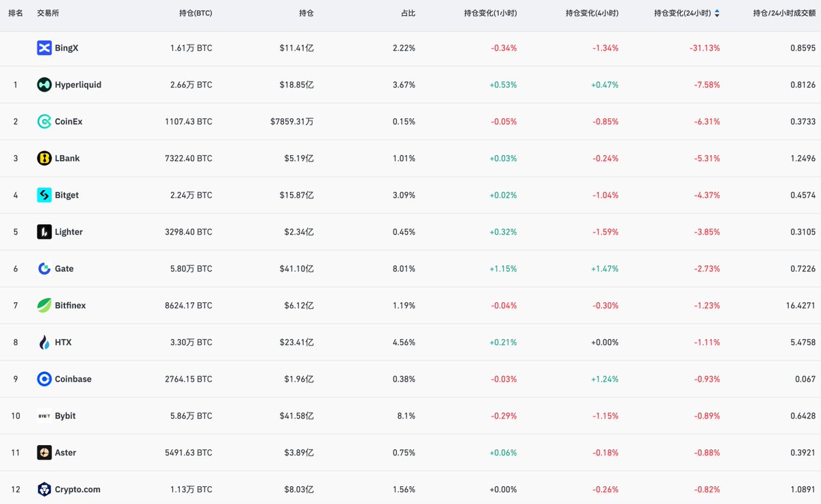Click the 交易所 column header

[48, 13]
